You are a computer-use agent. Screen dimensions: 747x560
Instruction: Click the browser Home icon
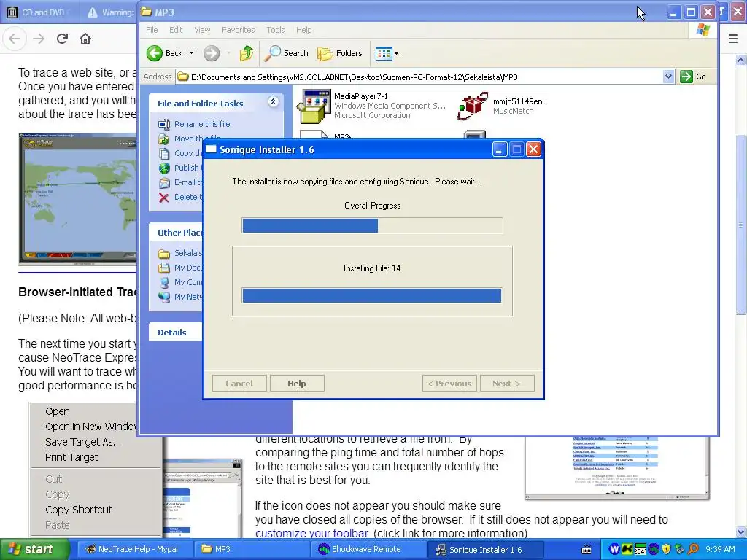click(85, 39)
